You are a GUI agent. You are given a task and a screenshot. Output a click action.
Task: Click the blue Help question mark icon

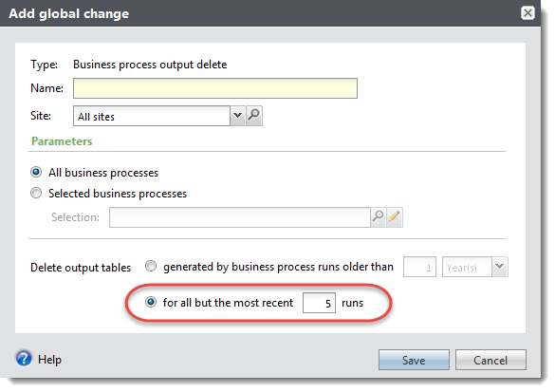(x=24, y=359)
